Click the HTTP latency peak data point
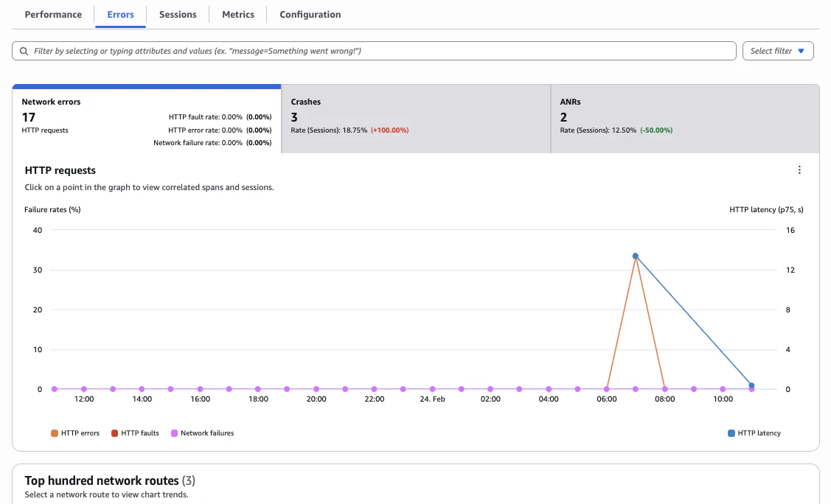The width and height of the screenshot is (831, 504). (636, 256)
